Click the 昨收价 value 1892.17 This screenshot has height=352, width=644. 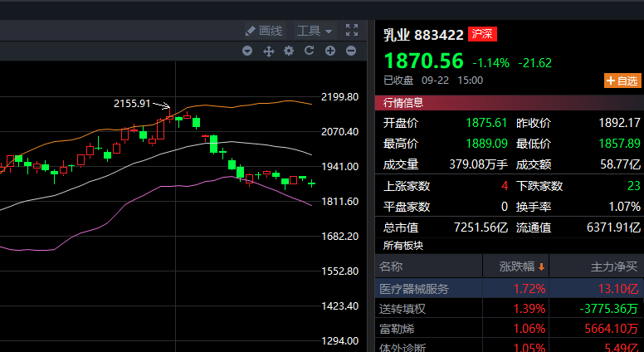click(x=619, y=123)
